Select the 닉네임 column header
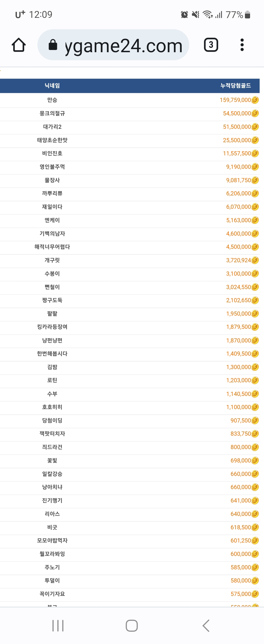The height and width of the screenshot is (644, 264). pyautogui.click(x=52, y=86)
